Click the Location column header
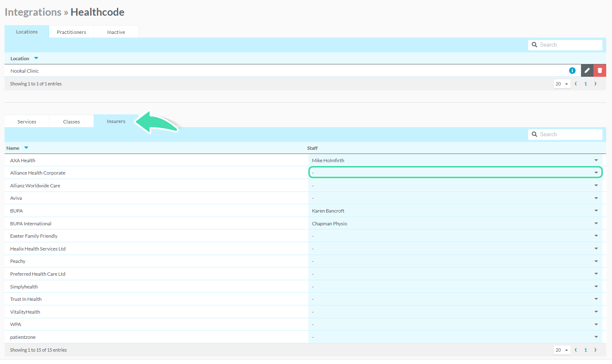 (20, 59)
